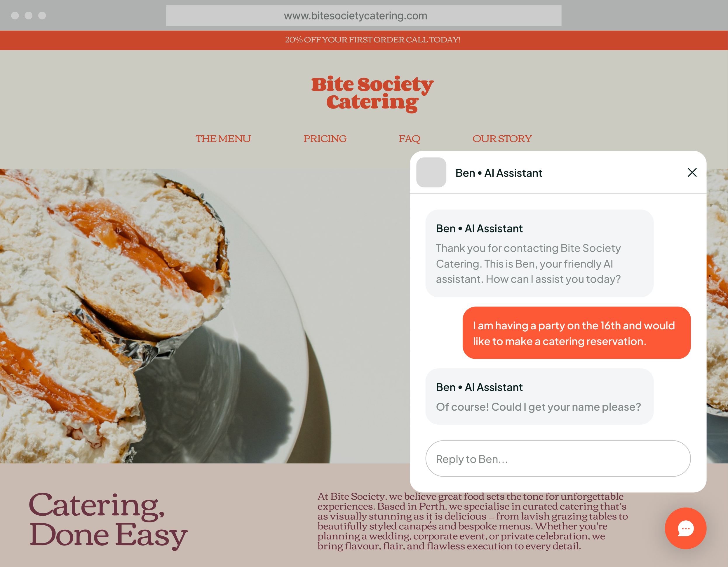Focus the Reply to Ben input field
728x567 pixels.
point(558,459)
